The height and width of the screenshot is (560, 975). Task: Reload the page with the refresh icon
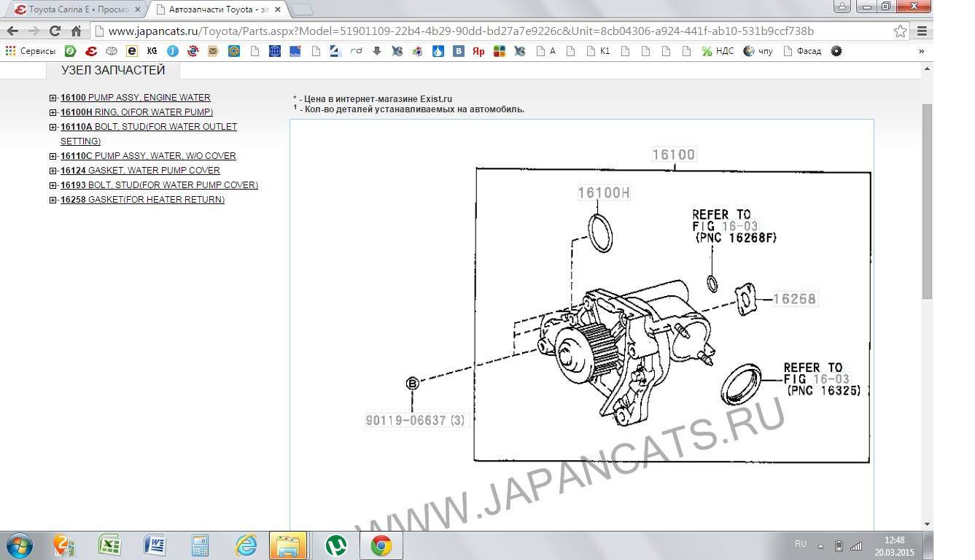click(55, 31)
